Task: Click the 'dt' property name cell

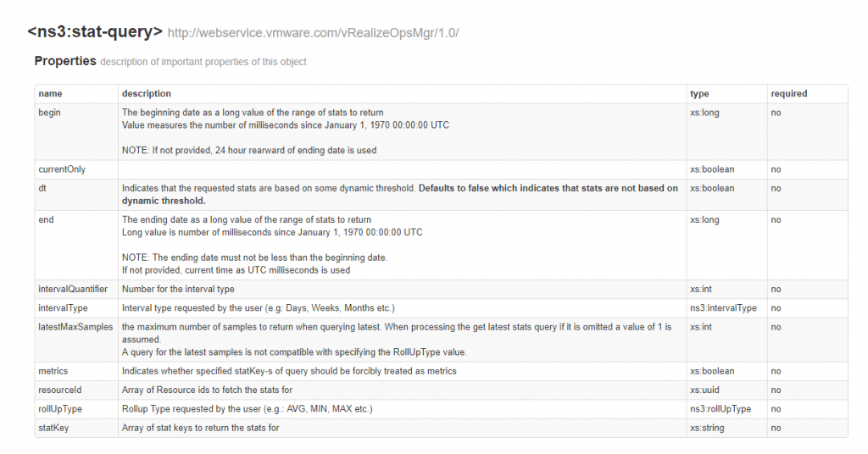Action: [43, 188]
